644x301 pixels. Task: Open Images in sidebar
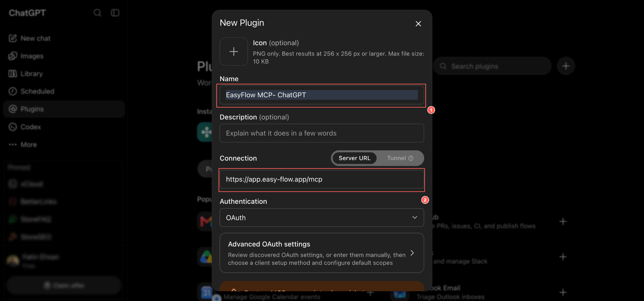click(64, 56)
